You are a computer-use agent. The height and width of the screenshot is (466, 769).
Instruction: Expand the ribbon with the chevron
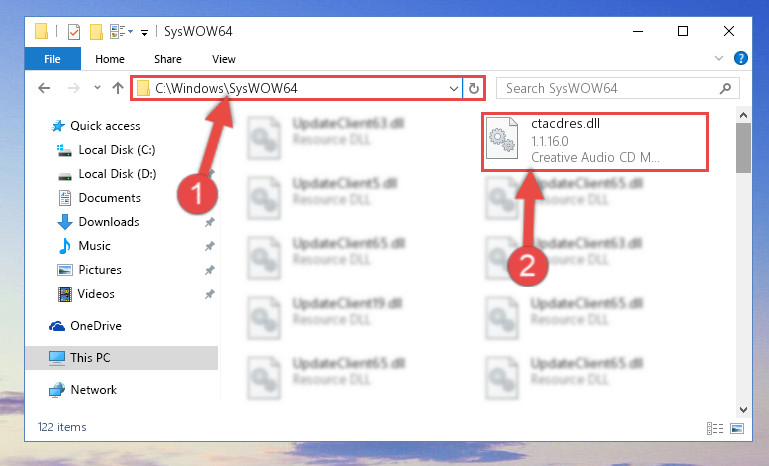[x=719, y=58]
